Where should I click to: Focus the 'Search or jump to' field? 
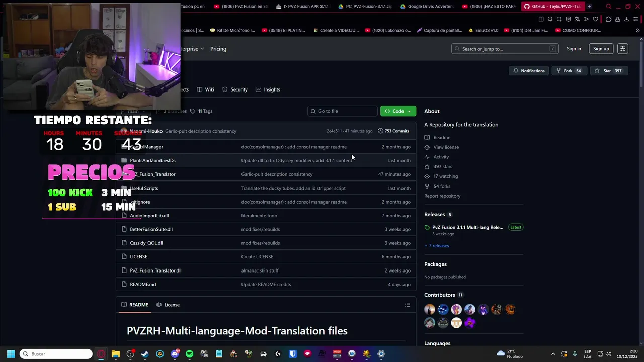point(505,49)
